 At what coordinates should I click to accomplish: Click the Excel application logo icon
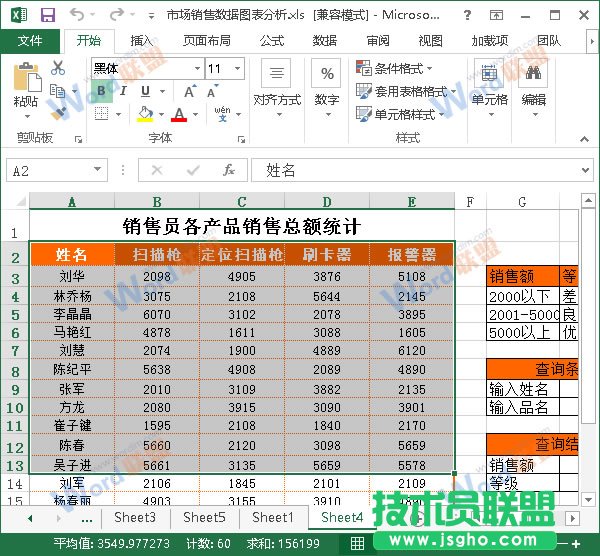(x=19, y=15)
